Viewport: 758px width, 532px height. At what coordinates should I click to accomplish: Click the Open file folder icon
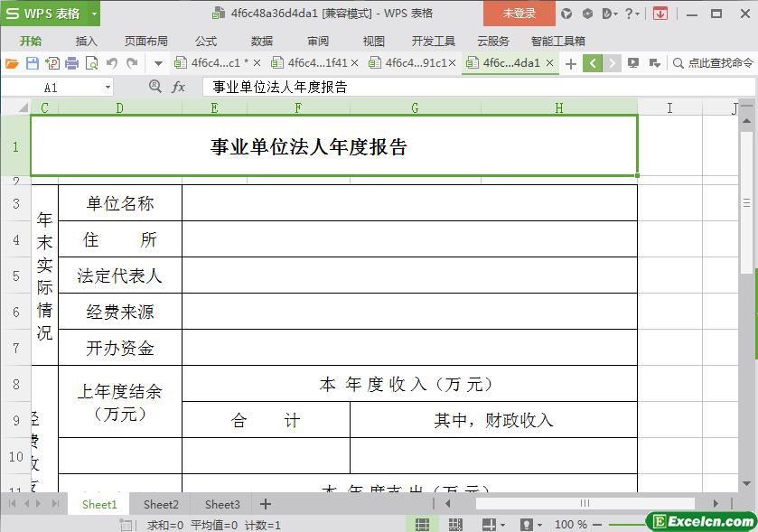(12, 63)
